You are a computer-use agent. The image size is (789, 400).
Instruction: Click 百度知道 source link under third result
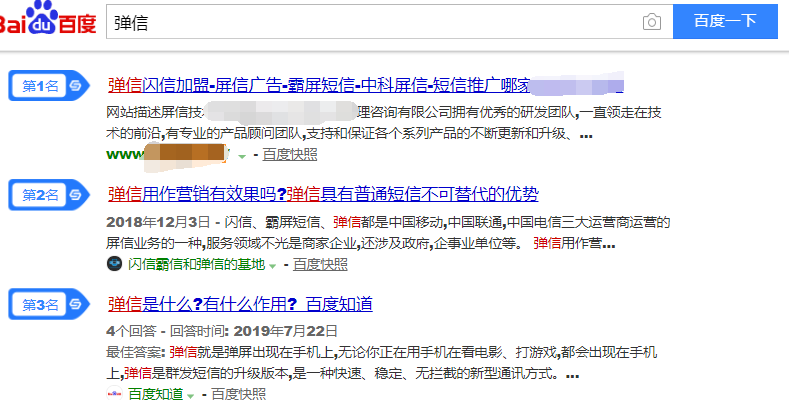click(155, 393)
